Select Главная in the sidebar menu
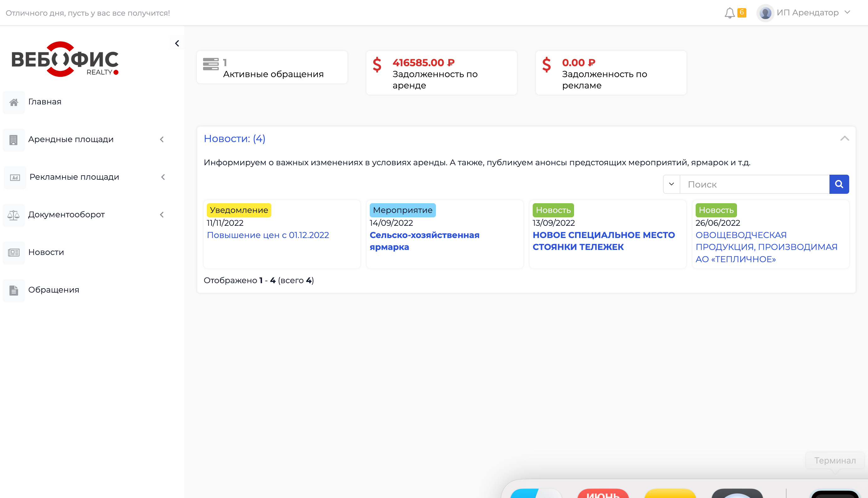The image size is (868, 498). (45, 102)
